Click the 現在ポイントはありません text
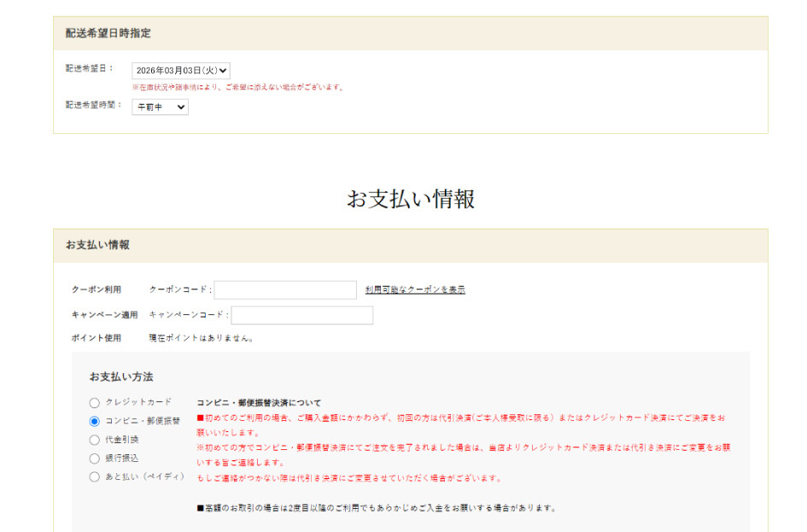This screenshot has width=807, height=532. coord(202,338)
